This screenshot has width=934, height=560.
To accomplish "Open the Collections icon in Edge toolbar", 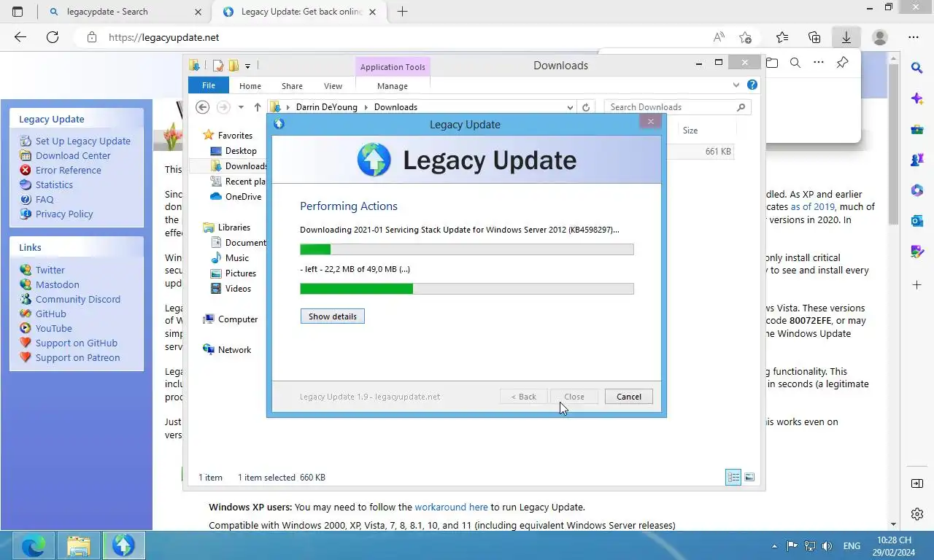I will (x=814, y=37).
